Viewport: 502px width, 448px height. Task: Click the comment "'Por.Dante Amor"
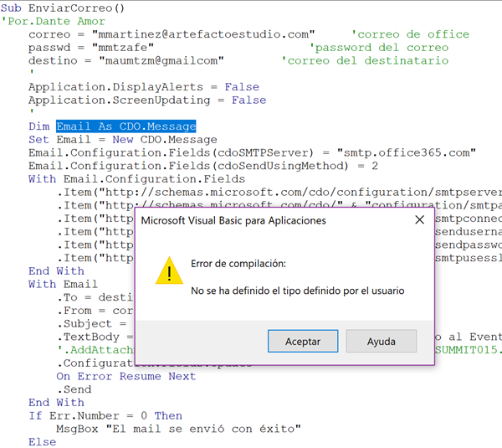click(x=54, y=21)
